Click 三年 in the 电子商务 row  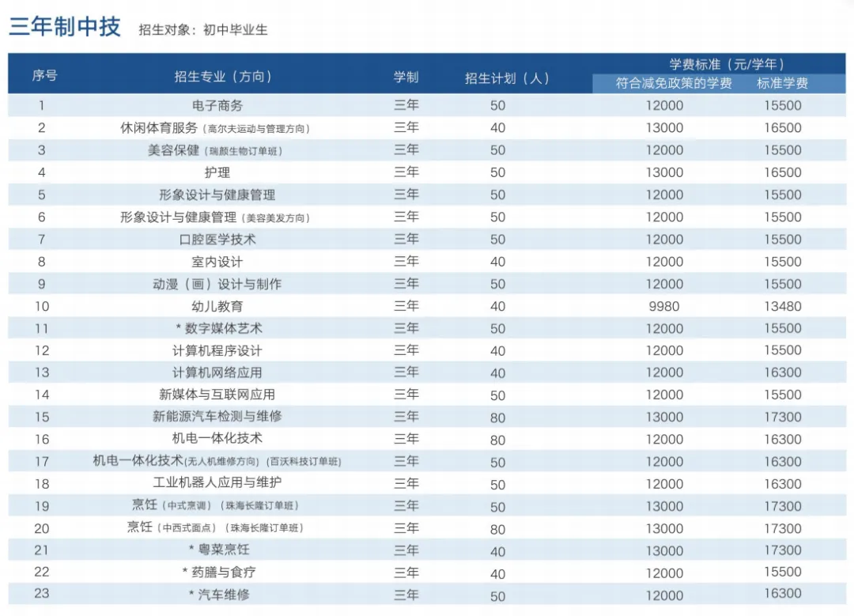pos(406,104)
